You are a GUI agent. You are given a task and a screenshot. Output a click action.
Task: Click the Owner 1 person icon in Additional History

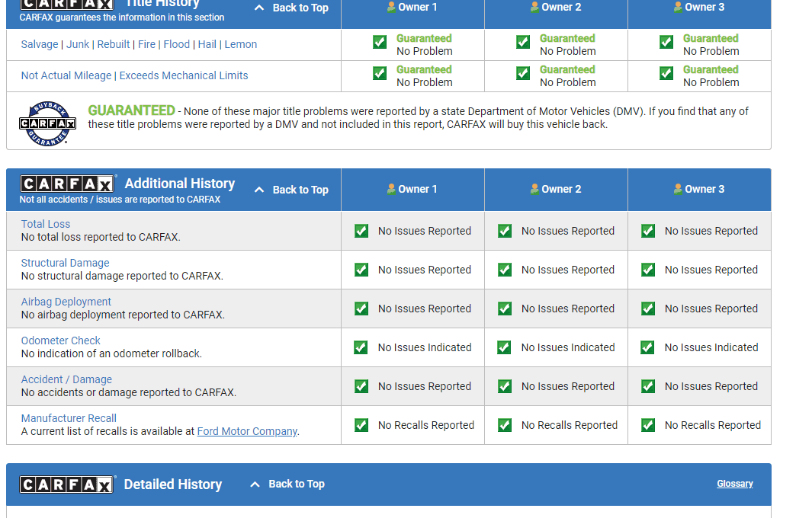(391, 190)
